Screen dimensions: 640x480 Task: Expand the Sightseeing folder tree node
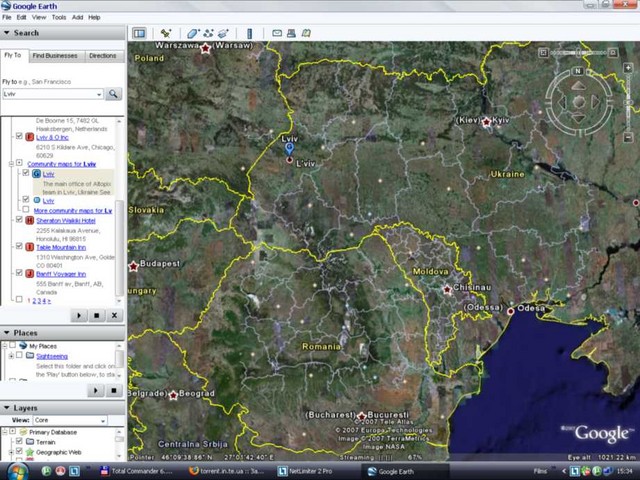pyautogui.click(x=11, y=356)
